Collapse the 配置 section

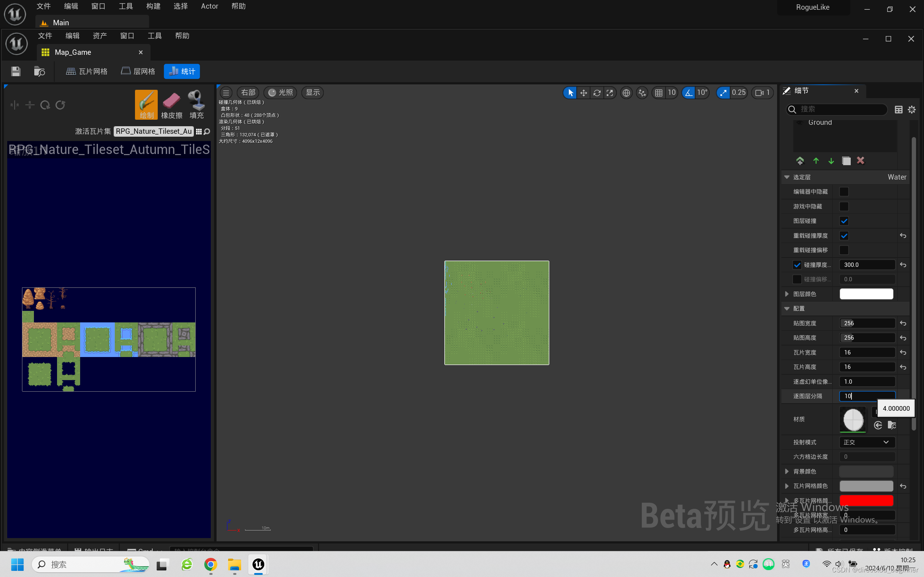point(786,308)
